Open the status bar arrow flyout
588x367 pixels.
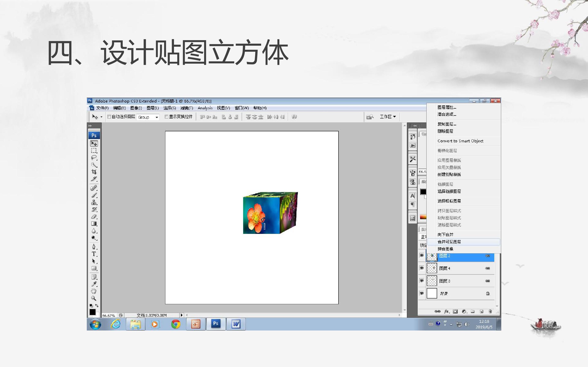tap(181, 315)
